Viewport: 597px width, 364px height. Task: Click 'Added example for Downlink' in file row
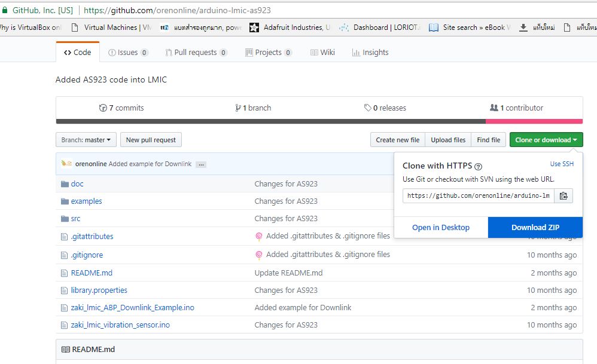tap(303, 308)
